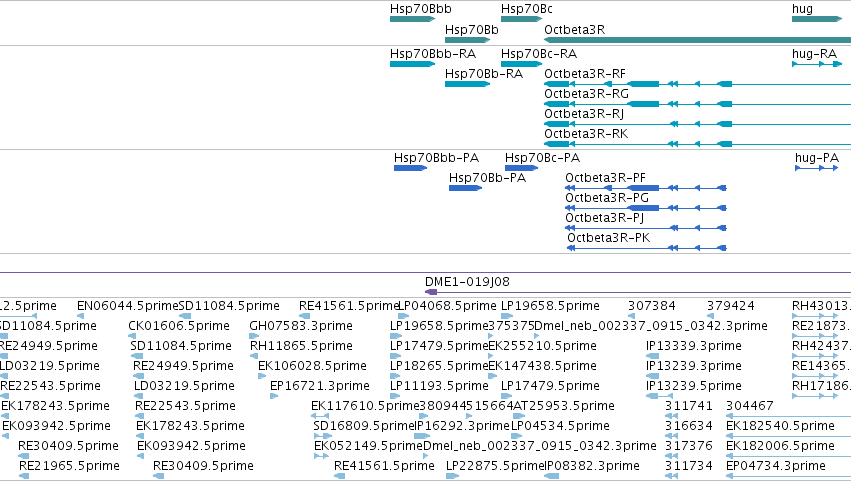This screenshot has width=851, height=481.
Task: Select protein Hsp70Bbb-PA
Action: 410,168
